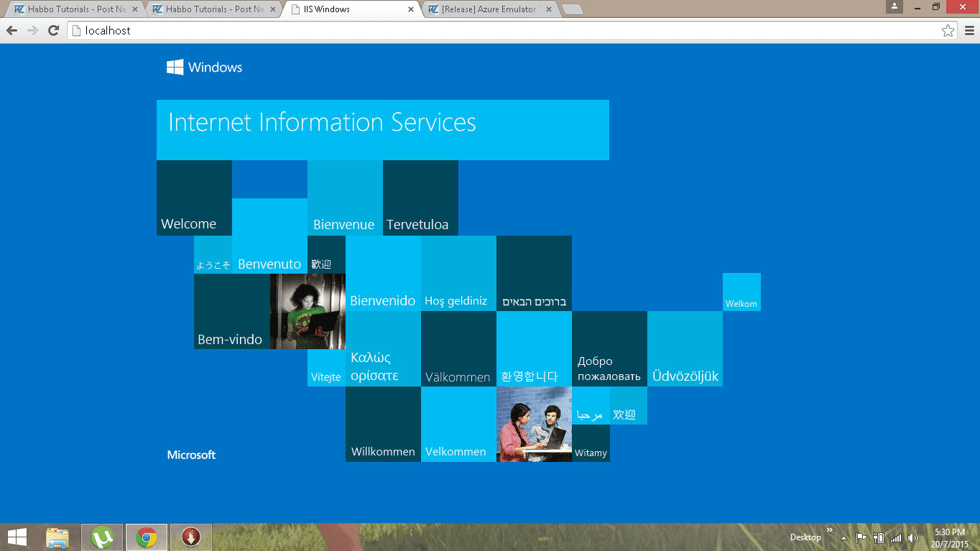The height and width of the screenshot is (551, 980).
Task: Click the Bienvenido tile
Action: (x=383, y=273)
